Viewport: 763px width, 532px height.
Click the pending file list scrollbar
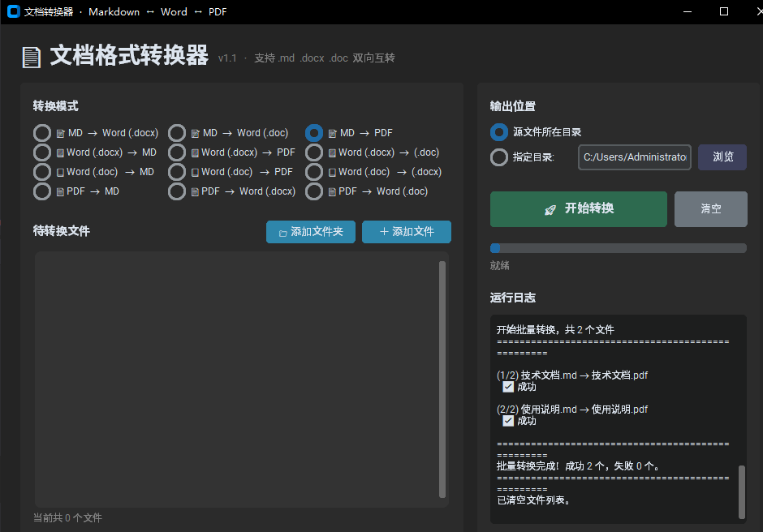442,380
